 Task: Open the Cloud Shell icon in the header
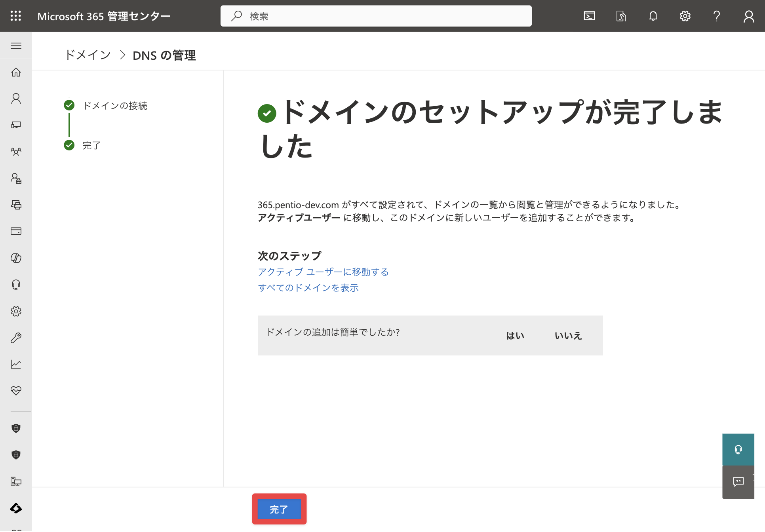tap(589, 16)
